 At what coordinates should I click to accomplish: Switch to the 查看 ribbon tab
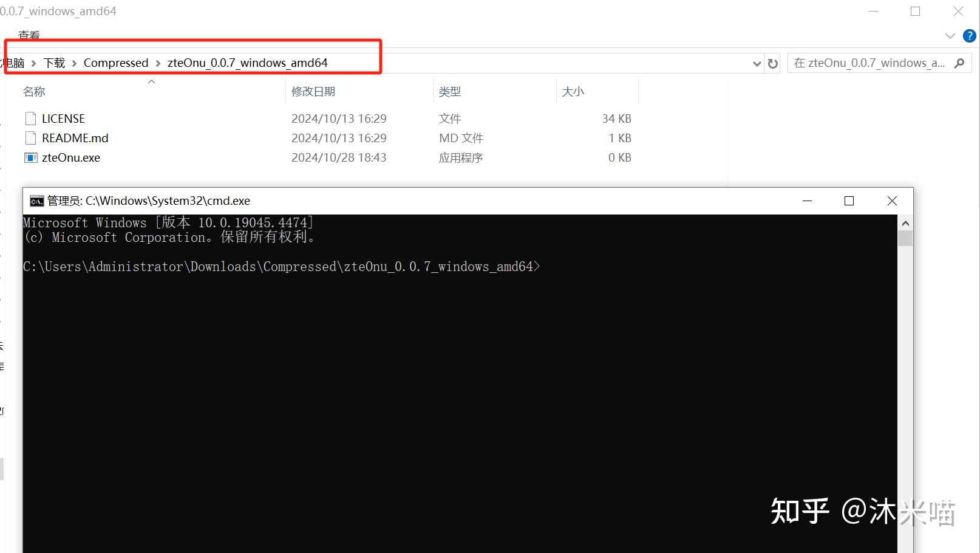(x=29, y=35)
